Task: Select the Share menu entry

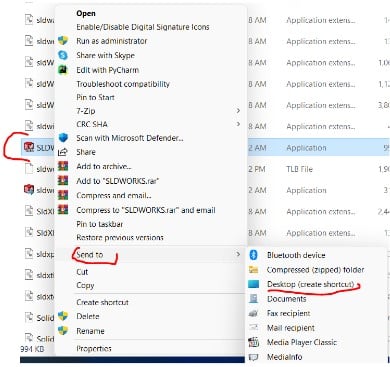Action: point(86,152)
